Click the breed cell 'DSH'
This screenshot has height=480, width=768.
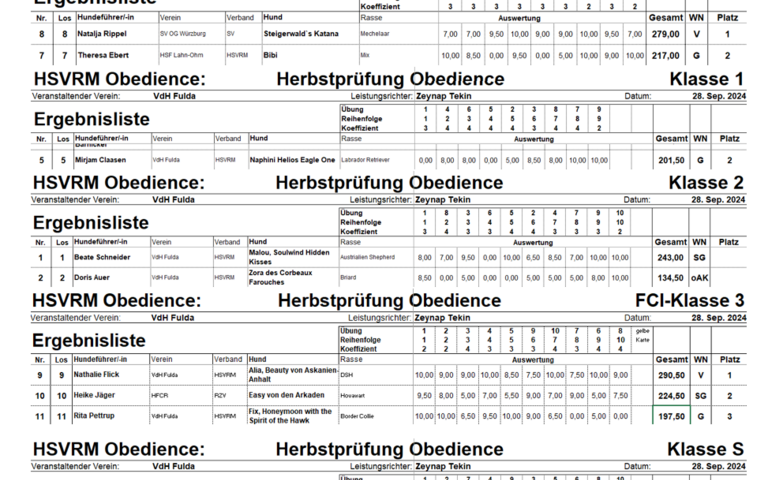pyautogui.click(x=346, y=375)
